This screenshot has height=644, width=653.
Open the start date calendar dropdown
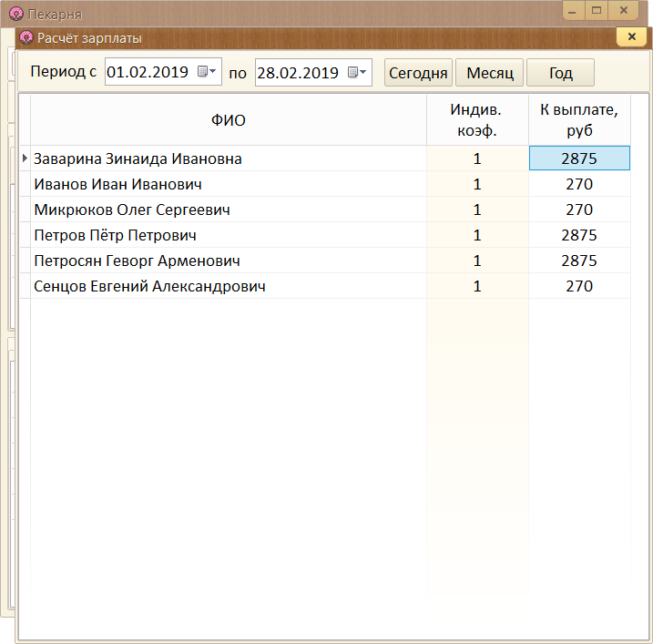click(x=207, y=72)
